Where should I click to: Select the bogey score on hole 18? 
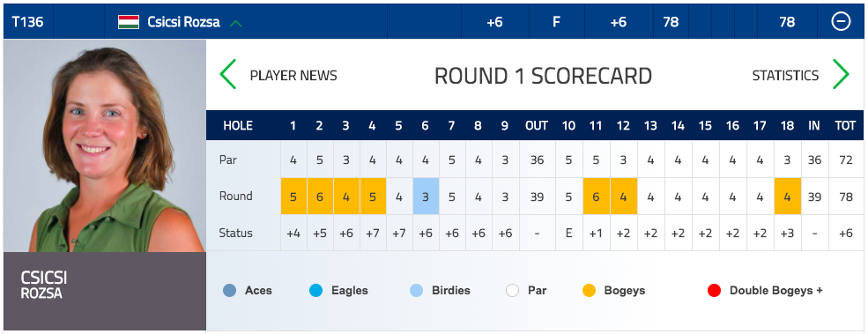(x=787, y=196)
